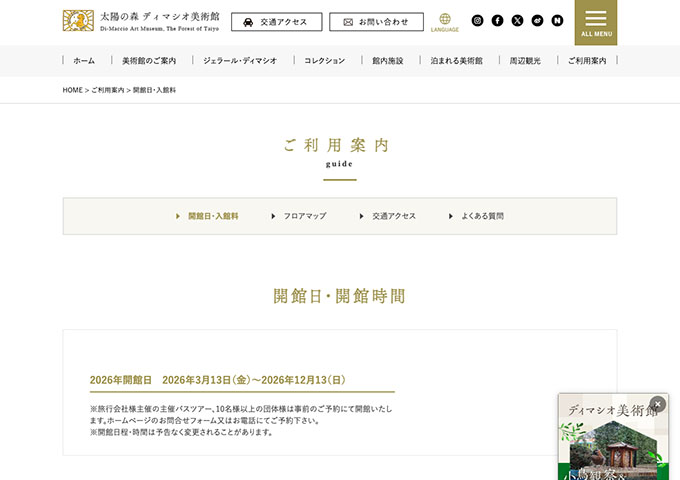Open the お問い合わせ contact button
680x480 pixels.
376,22
